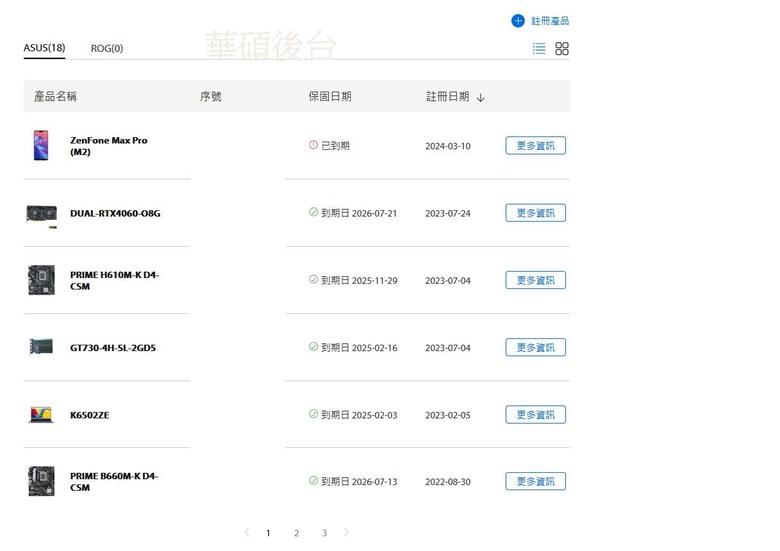Viewport: 780px width, 551px height.
Task: Switch to grid view layout icon
Action: pyautogui.click(x=562, y=48)
